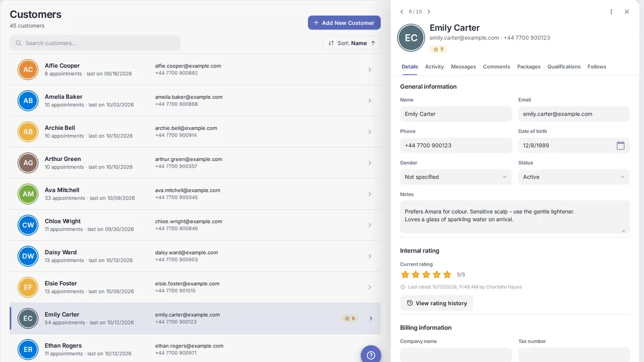Image resolution: width=644 pixels, height=362 pixels.
Task: Click the AC avatar for Alfie Cooper
Action: (28, 70)
